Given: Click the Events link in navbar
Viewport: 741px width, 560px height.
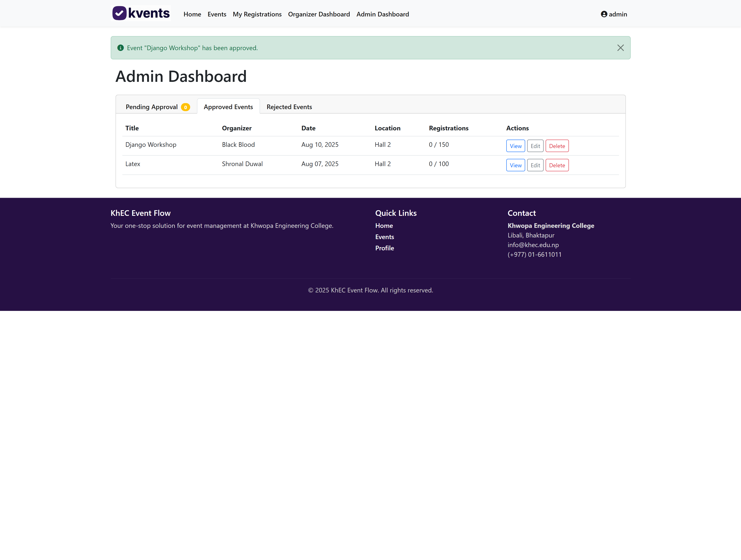Looking at the screenshot, I should click(x=217, y=14).
